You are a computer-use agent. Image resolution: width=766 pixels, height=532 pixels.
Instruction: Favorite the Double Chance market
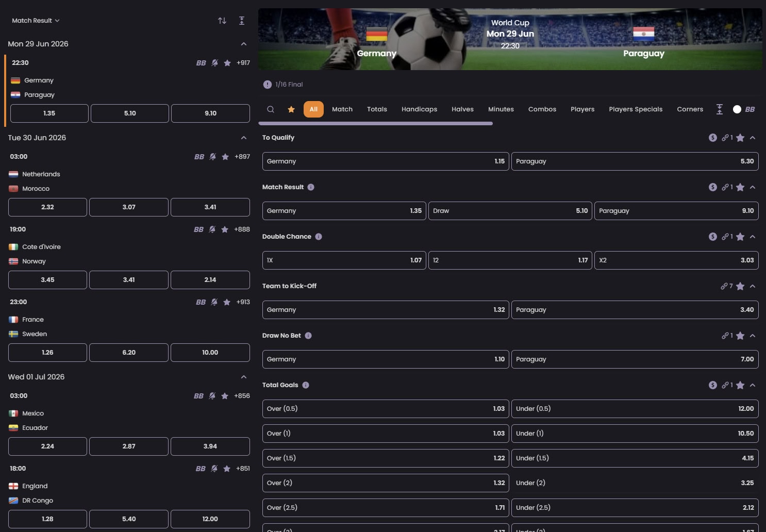[x=740, y=237]
